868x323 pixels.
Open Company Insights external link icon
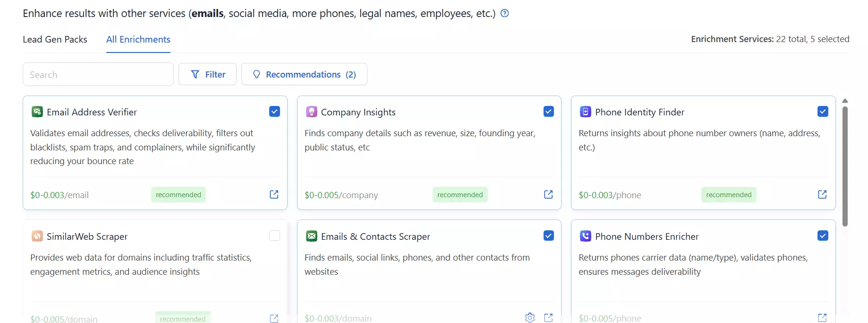pos(548,194)
